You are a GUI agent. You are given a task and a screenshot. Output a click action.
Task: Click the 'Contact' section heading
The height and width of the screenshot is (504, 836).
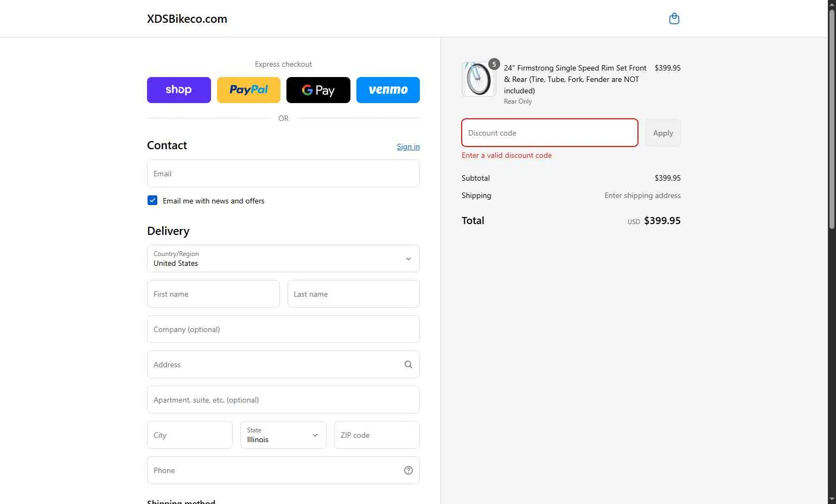pos(167,145)
